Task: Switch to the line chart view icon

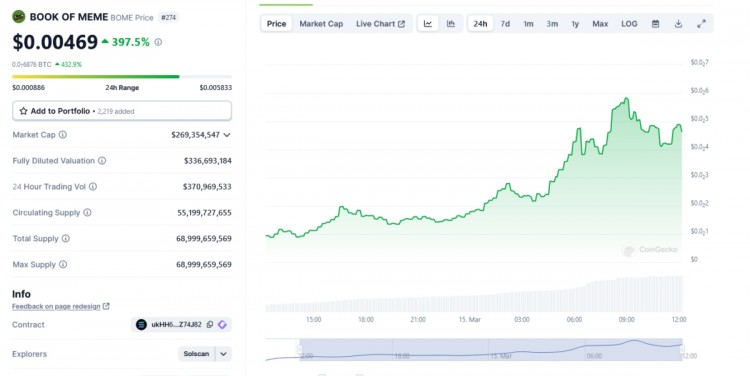Action: click(428, 23)
